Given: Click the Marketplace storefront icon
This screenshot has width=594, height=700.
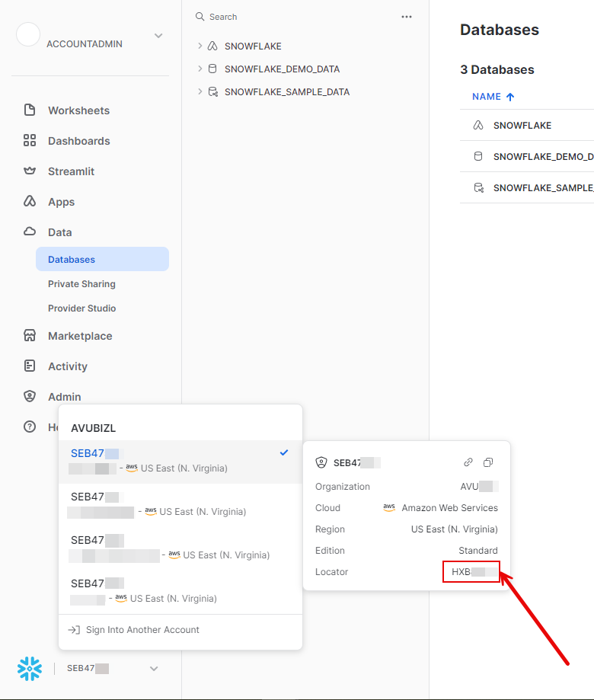Looking at the screenshot, I should (30, 335).
